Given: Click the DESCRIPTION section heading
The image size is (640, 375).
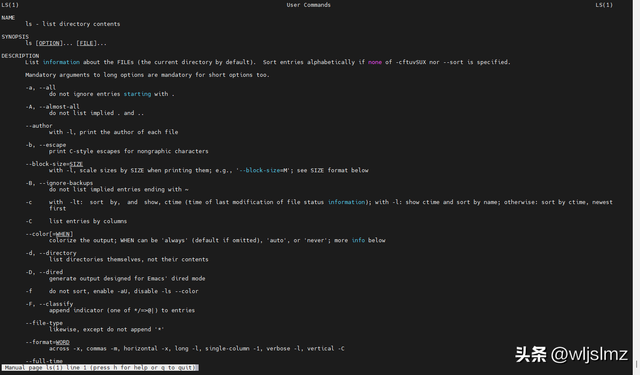Looking at the screenshot, I should click(20, 56).
